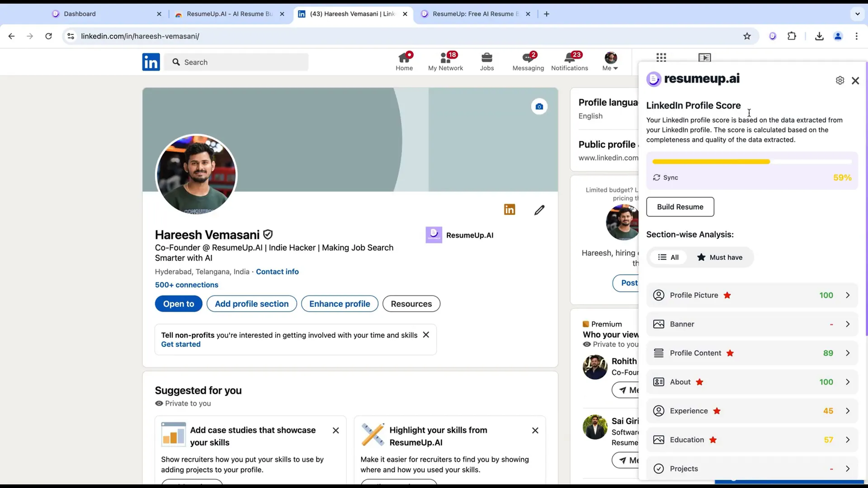Open My Network in the navigation

pyautogui.click(x=445, y=62)
